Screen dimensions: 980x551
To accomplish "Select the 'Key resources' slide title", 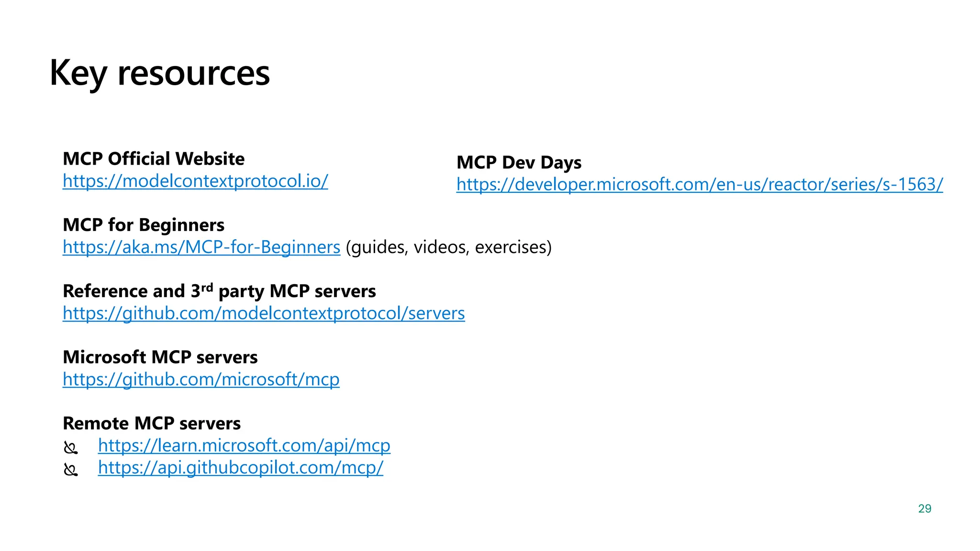I will coord(160,73).
